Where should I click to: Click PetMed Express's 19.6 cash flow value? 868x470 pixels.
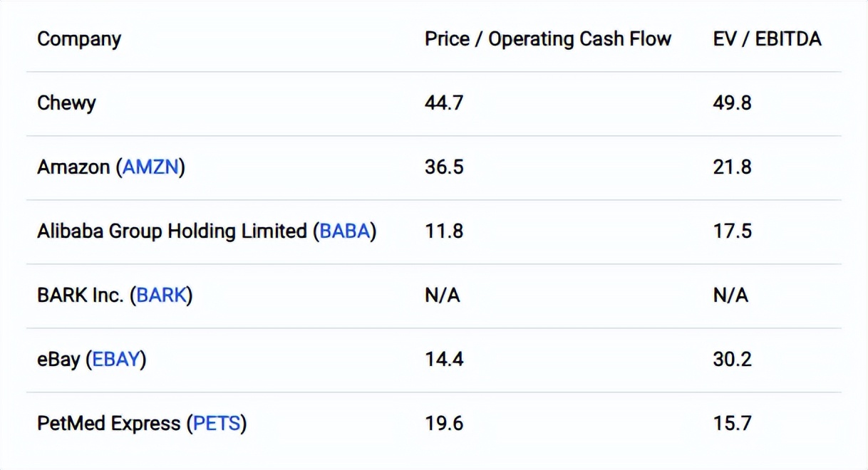(444, 424)
